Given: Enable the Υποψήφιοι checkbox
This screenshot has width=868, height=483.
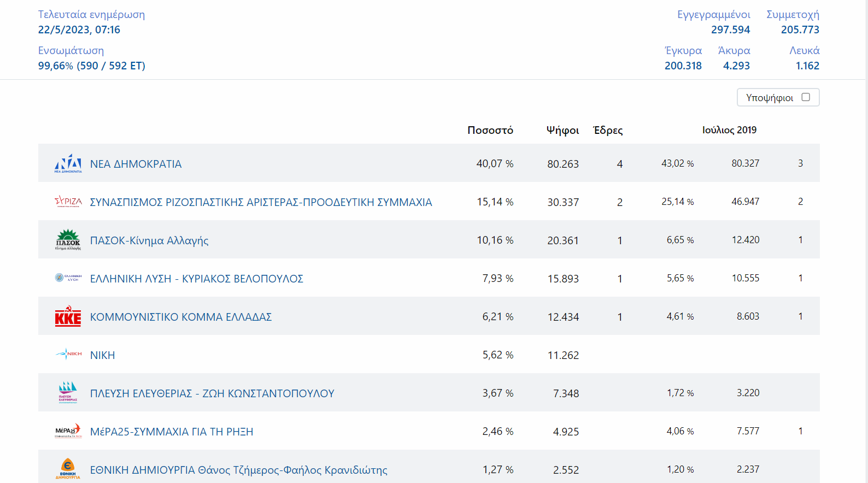Looking at the screenshot, I should tap(805, 97).
